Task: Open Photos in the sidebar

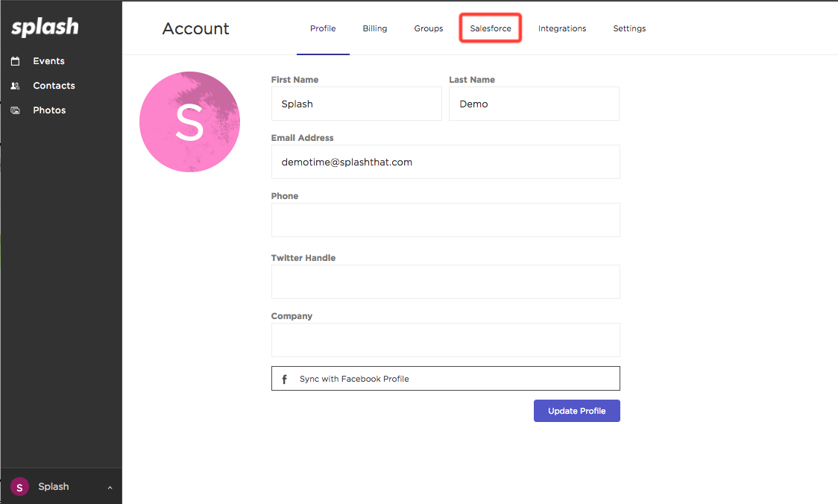Action: tap(49, 110)
